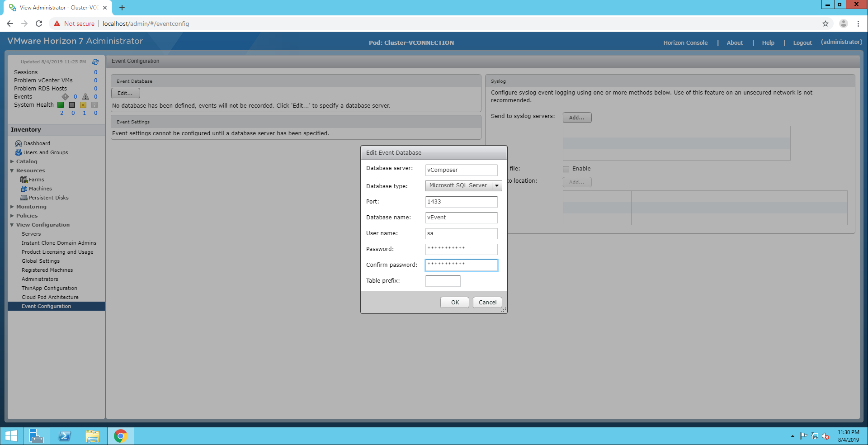Image resolution: width=868 pixels, height=445 pixels.
Task: Click the Farms icon under Resources
Action: (x=24, y=180)
